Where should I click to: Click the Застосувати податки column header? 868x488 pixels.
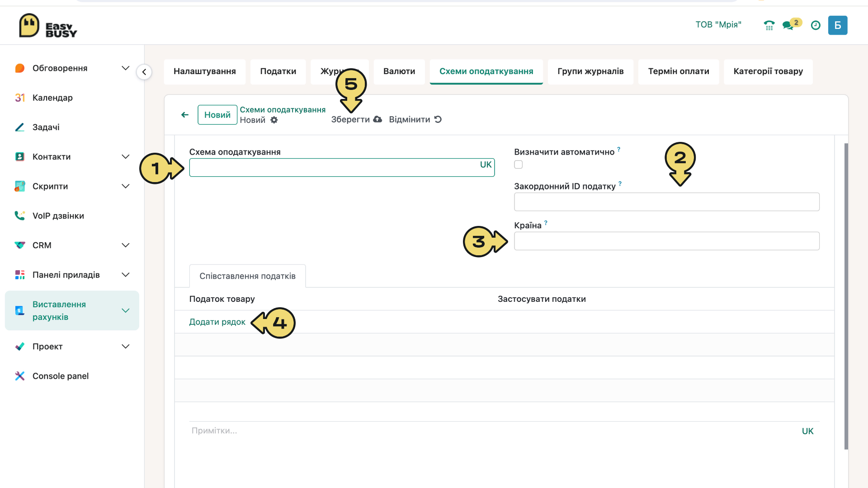point(542,299)
